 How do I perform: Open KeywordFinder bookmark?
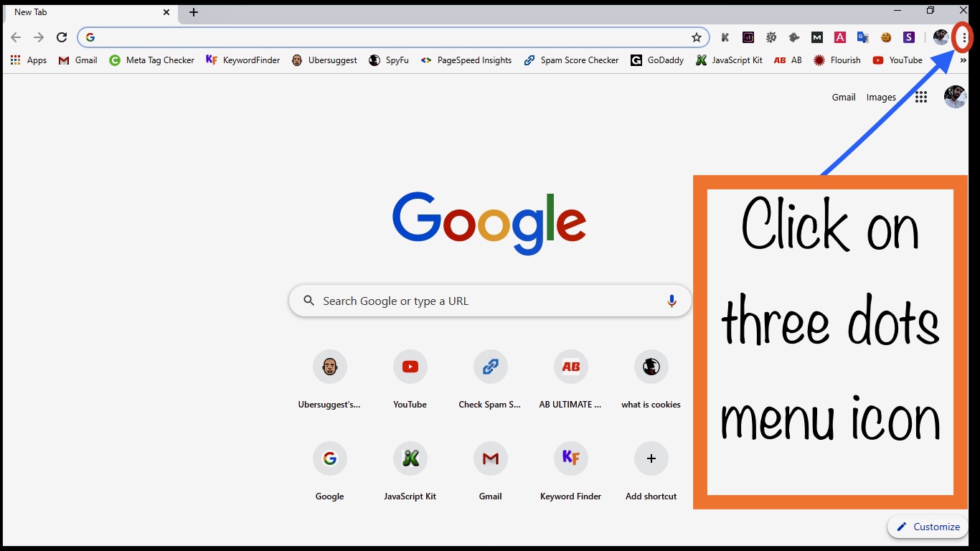tap(242, 60)
